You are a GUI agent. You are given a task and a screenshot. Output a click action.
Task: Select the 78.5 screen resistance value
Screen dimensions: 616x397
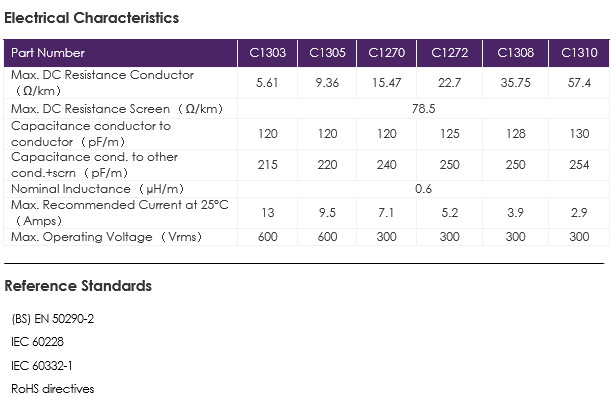pos(424,108)
